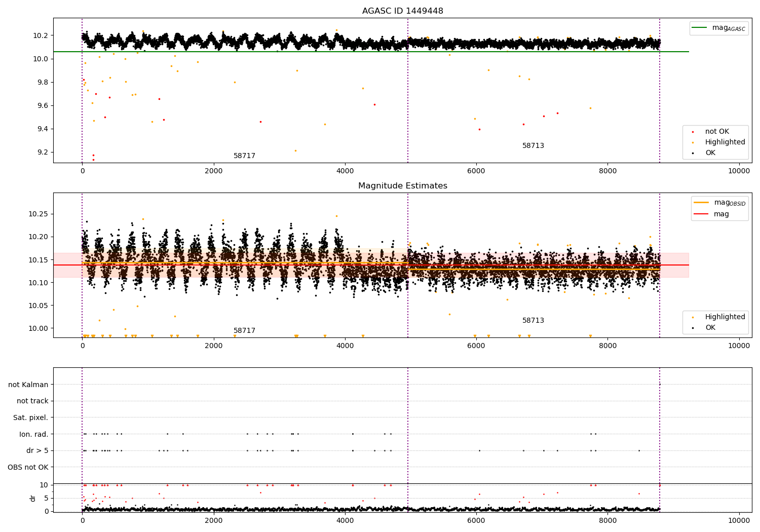Click the 5 tick on the dr axis
Screen dimensions: 760x532
pos(47,498)
